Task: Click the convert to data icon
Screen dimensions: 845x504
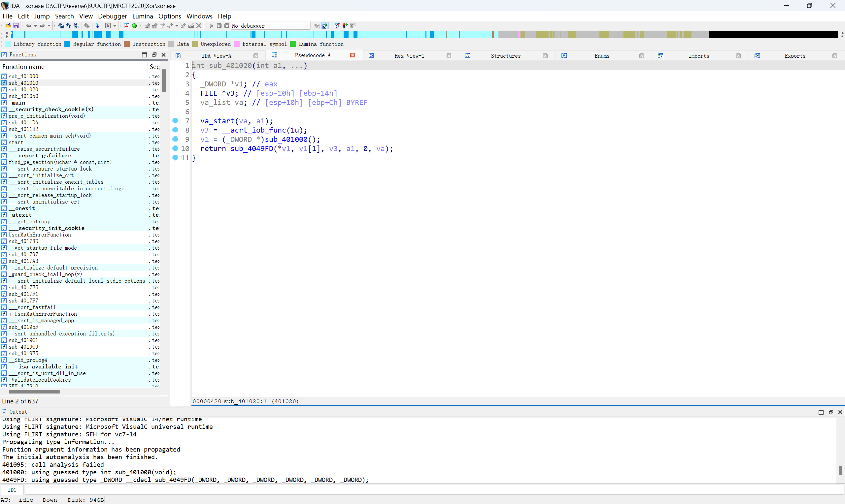Action: [154, 26]
